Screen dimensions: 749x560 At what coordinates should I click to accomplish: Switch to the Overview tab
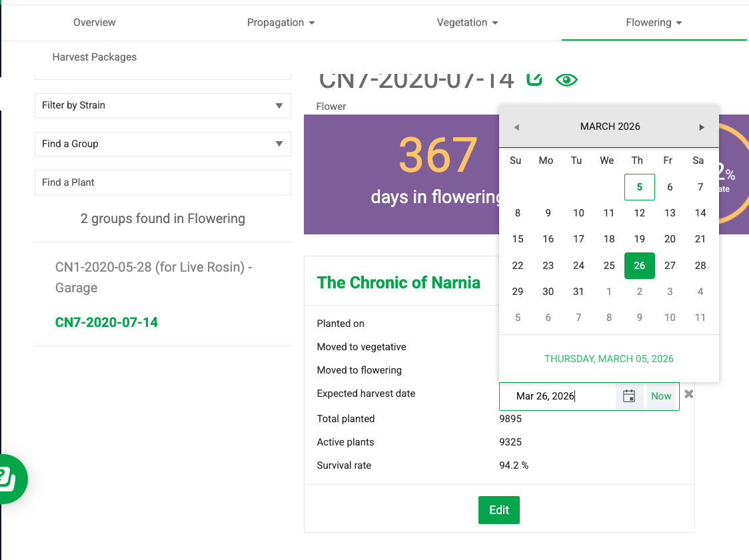(95, 23)
